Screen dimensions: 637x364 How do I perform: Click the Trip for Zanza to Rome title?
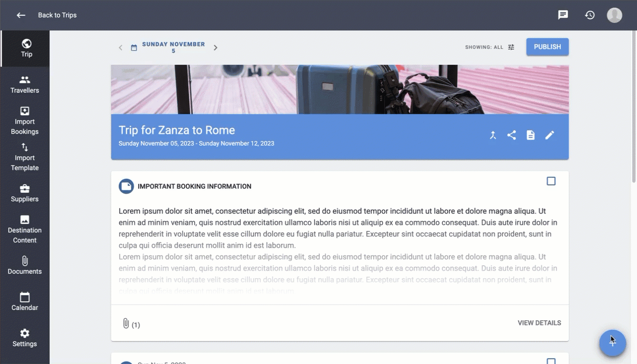177,130
